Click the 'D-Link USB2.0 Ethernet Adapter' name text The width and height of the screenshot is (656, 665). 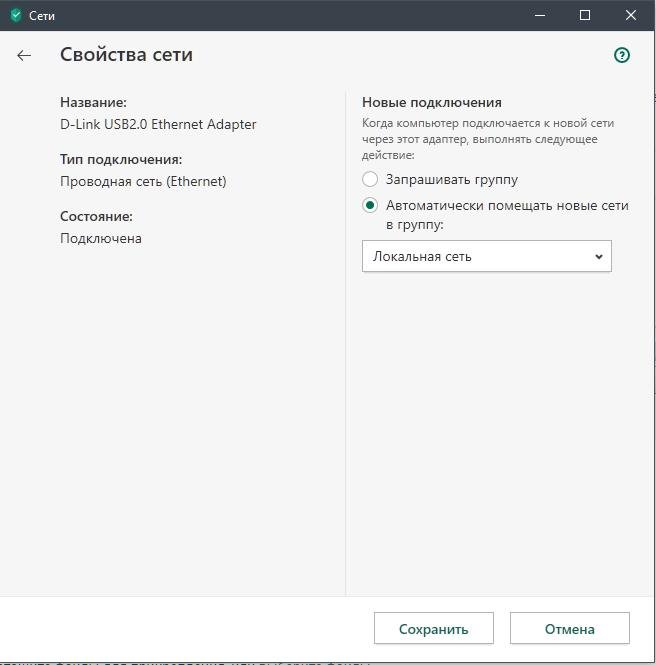click(x=158, y=125)
